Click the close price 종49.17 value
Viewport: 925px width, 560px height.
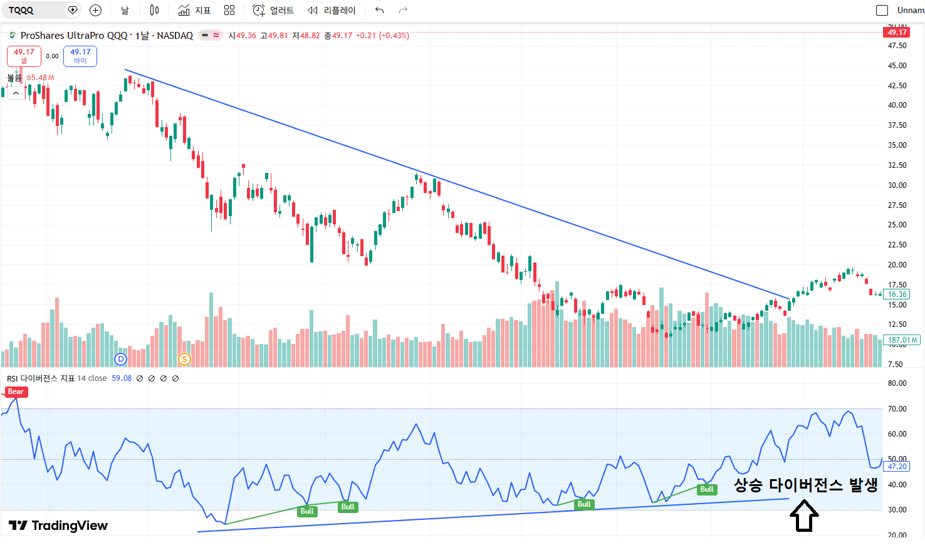tap(338, 36)
